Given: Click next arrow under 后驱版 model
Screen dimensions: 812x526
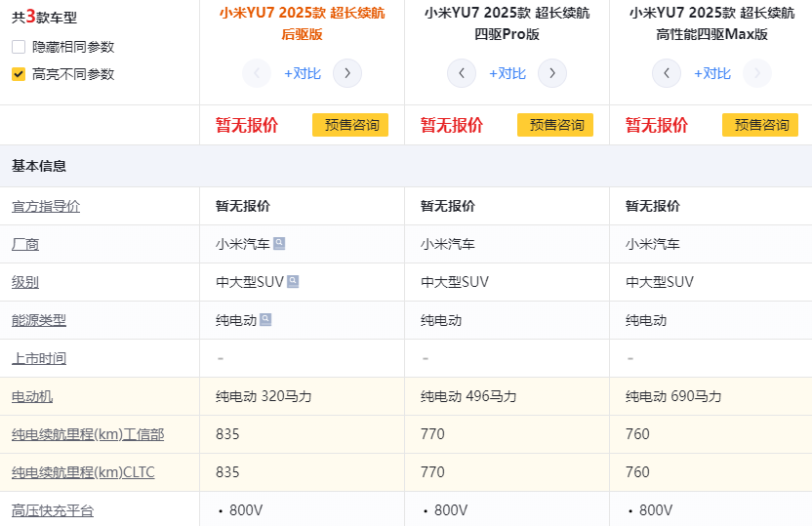Looking at the screenshot, I should pyautogui.click(x=347, y=73).
